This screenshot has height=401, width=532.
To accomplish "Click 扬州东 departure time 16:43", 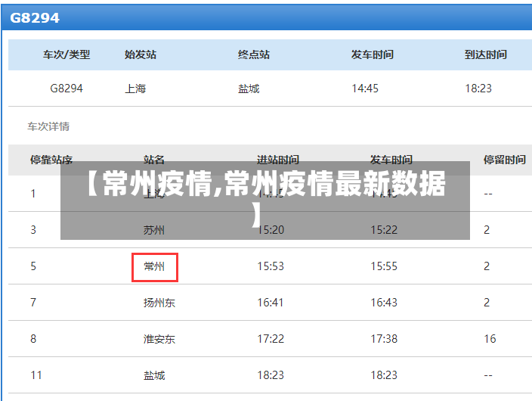I will click(384, 303).
